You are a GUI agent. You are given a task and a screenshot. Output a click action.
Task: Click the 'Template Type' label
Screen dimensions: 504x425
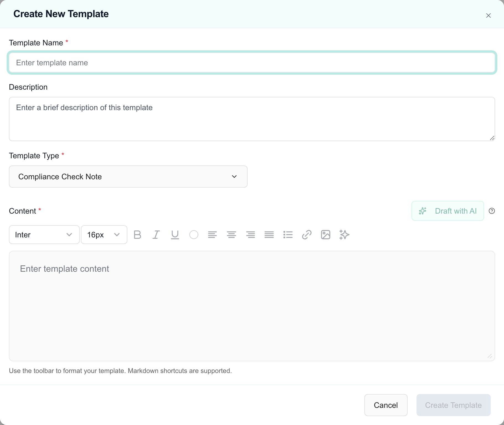point(34,156)
